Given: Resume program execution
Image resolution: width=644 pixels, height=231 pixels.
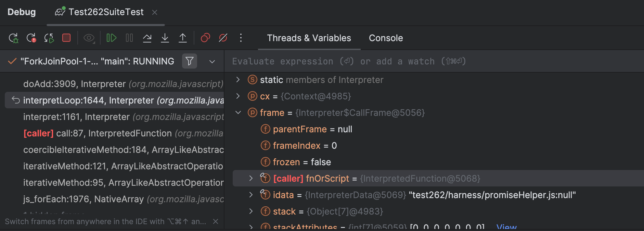Looking at the screenshot, I should pyautogui.click(x=111, y=38).
